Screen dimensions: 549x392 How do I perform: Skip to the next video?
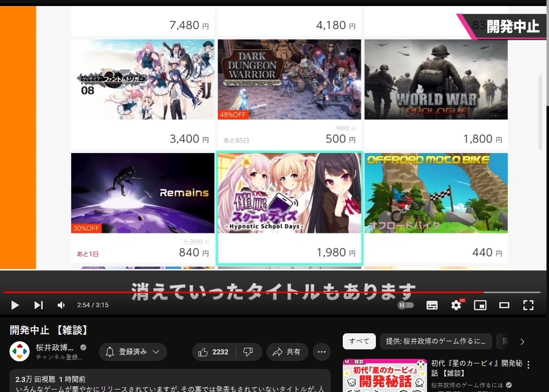point(38,305)
